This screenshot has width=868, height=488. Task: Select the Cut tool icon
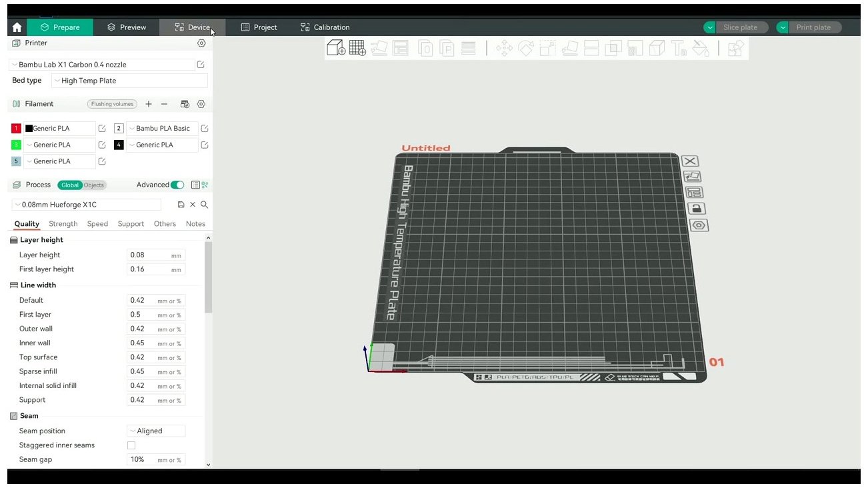(x=591, y=48)
